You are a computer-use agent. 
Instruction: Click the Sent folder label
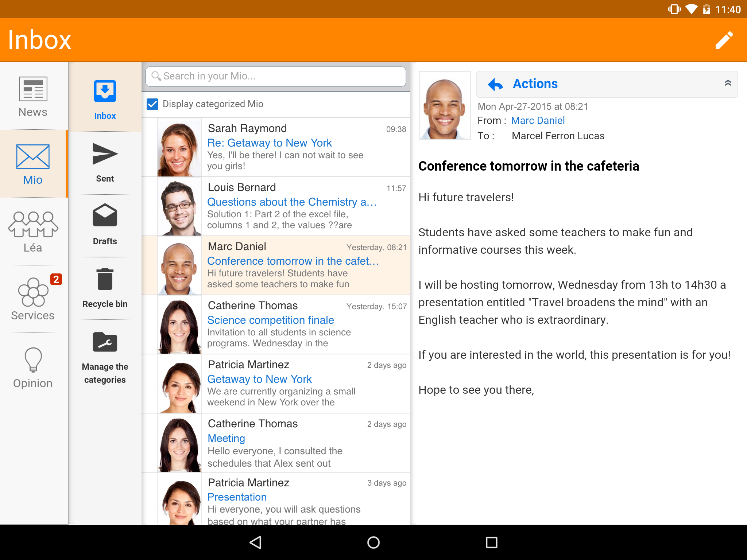click(x=105, y=179)
